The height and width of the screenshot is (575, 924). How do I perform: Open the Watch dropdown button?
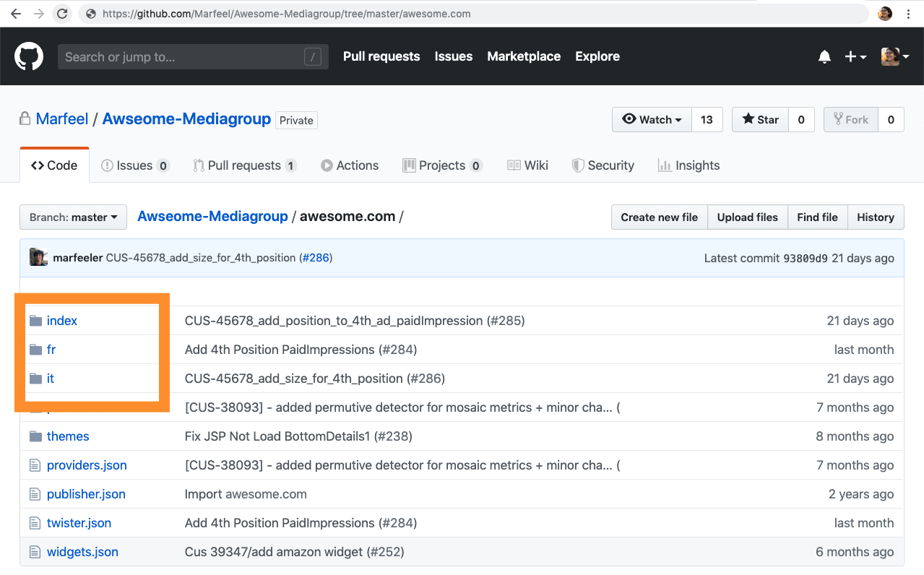tap(652, 120)
